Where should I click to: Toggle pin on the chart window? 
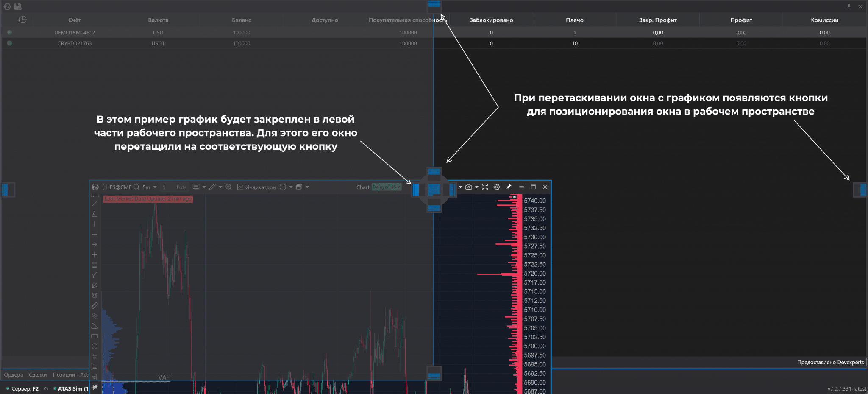(x=509, y=187)
